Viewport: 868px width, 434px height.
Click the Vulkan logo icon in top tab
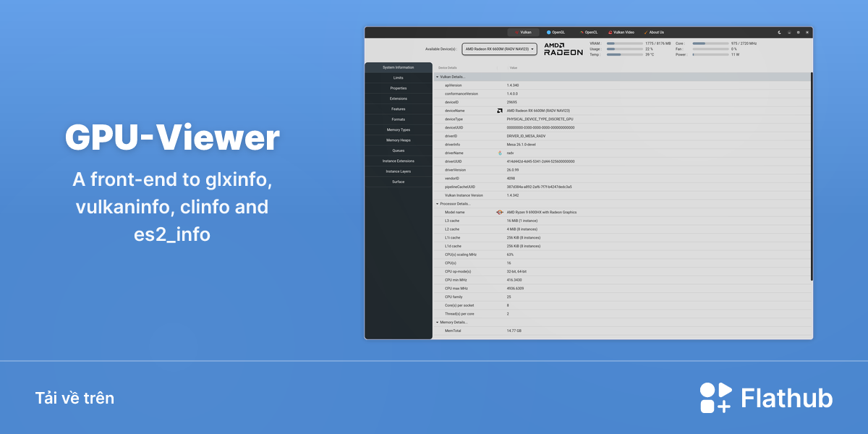point(516,33)
